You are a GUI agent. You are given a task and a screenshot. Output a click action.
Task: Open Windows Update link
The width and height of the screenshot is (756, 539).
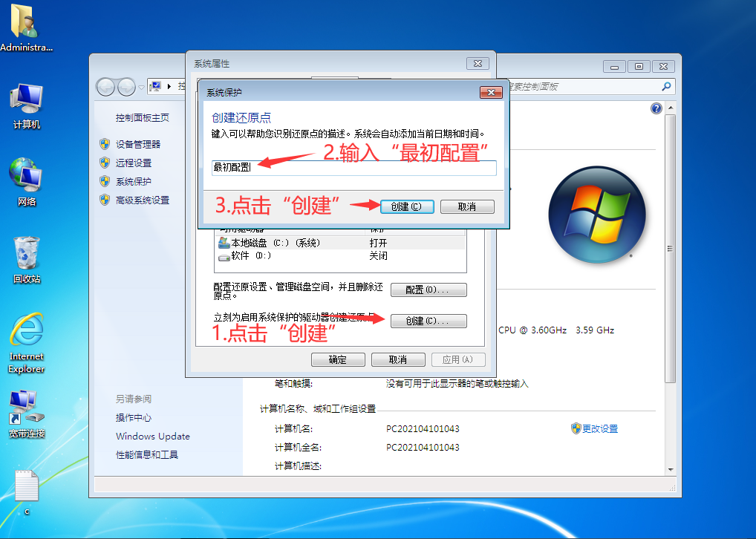(x=153, y=437)
